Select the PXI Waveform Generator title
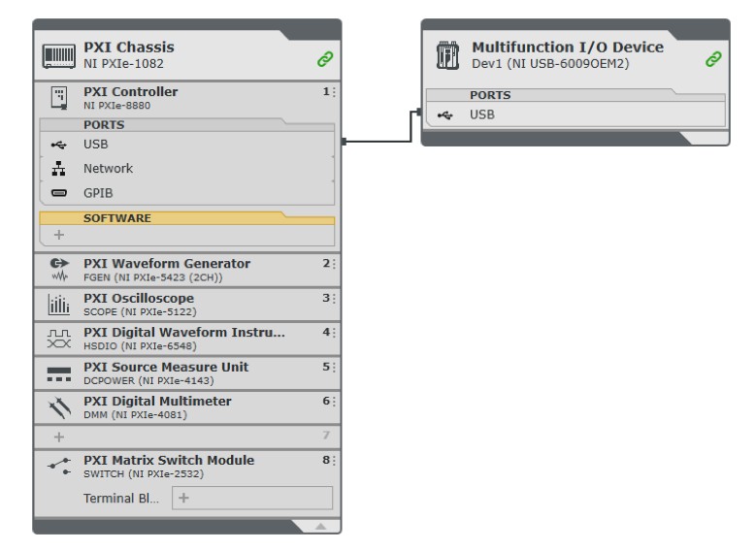The width and height of the screenshot is (756, 551). (x=167, y=264)
